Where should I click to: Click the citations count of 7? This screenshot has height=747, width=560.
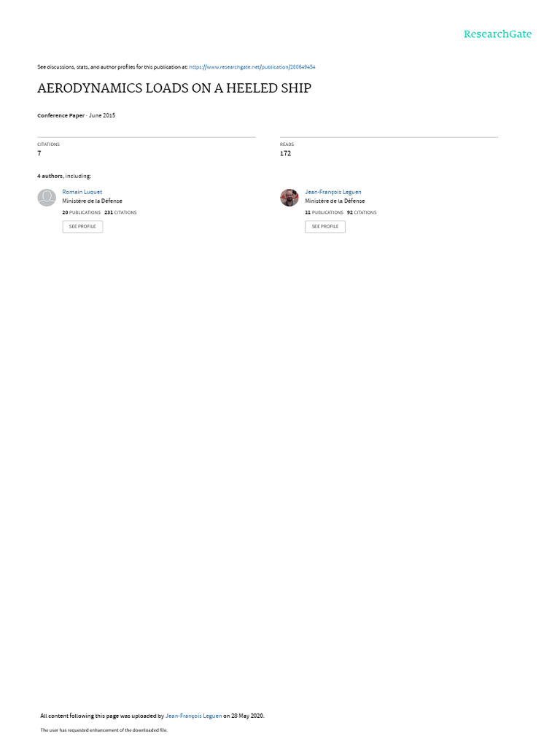coord(39,153)
